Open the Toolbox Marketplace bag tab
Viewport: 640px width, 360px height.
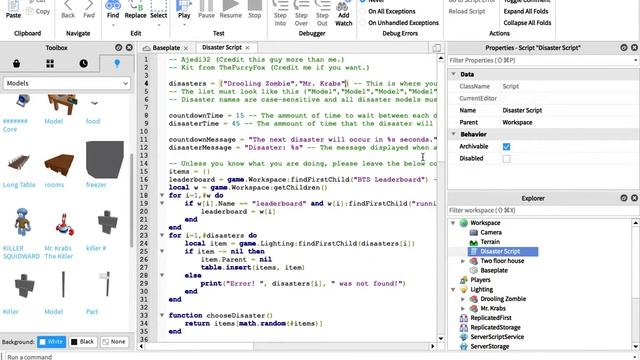coord(16,63)
